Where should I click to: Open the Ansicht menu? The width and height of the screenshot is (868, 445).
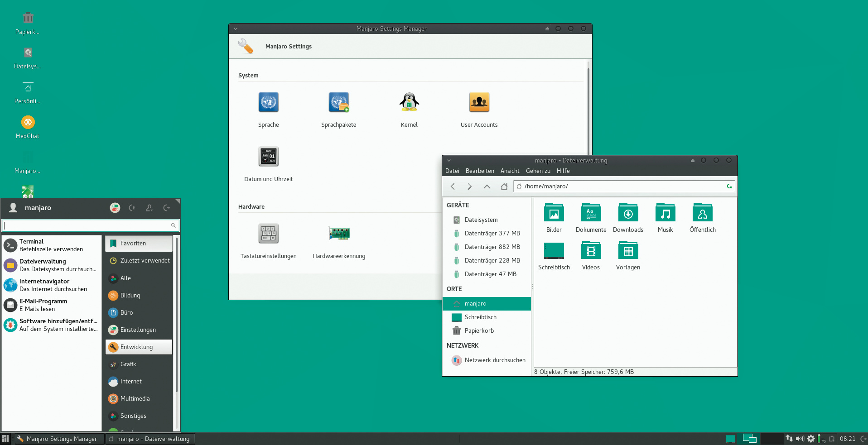(x=510, y=171)
